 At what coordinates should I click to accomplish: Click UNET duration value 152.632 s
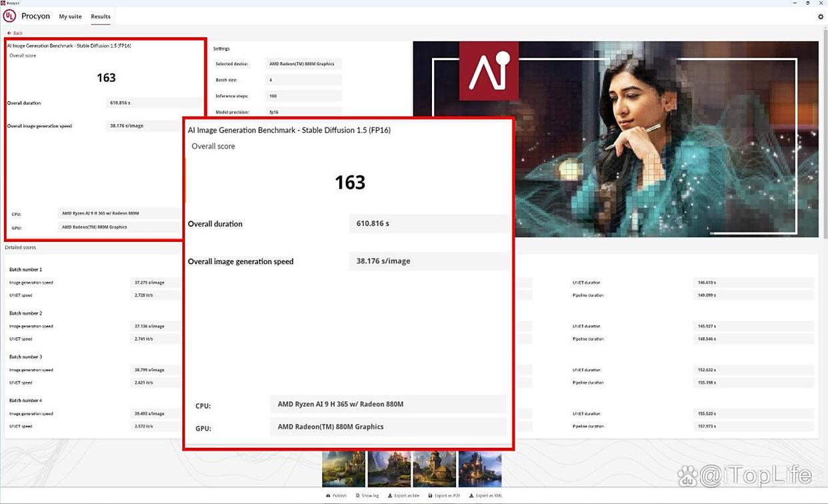[753, 370]
